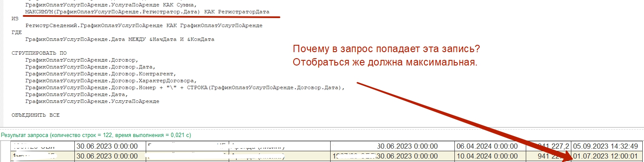Click the last ГрафикОплатУслугПоАренде.УслугаПоАренде grouping line
Screen dimensions: 644x162
point(92,101)
